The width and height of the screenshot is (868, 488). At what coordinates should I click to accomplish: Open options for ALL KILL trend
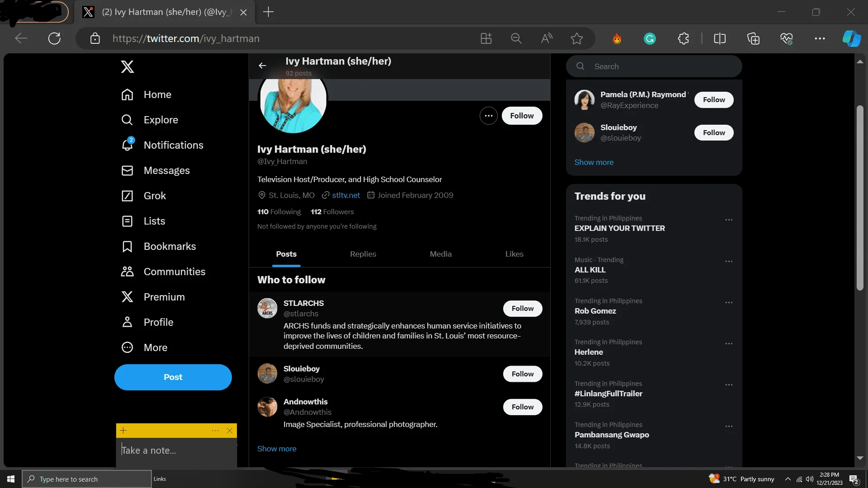(729, 262)
